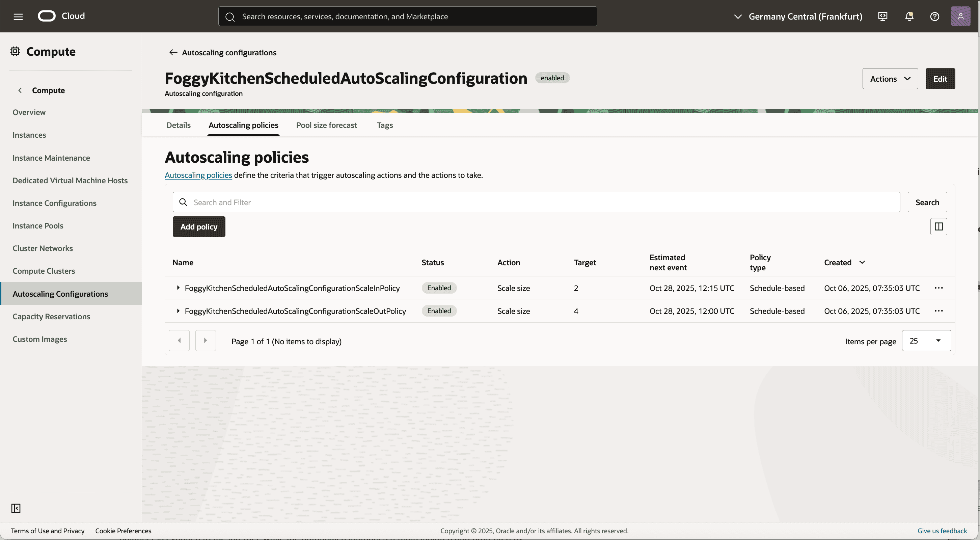
Task: Click the Add policy button
Action: click(x=199, y=226)
